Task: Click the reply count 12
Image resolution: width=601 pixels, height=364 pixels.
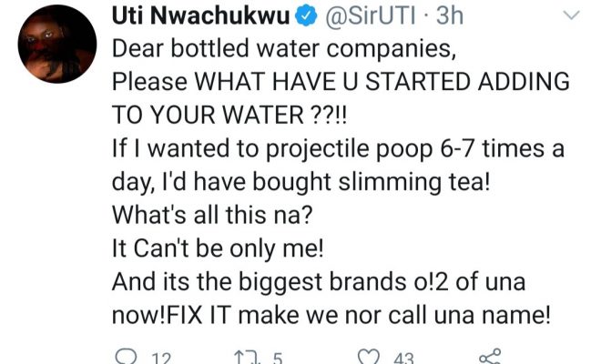Action: tap(161, 357)
